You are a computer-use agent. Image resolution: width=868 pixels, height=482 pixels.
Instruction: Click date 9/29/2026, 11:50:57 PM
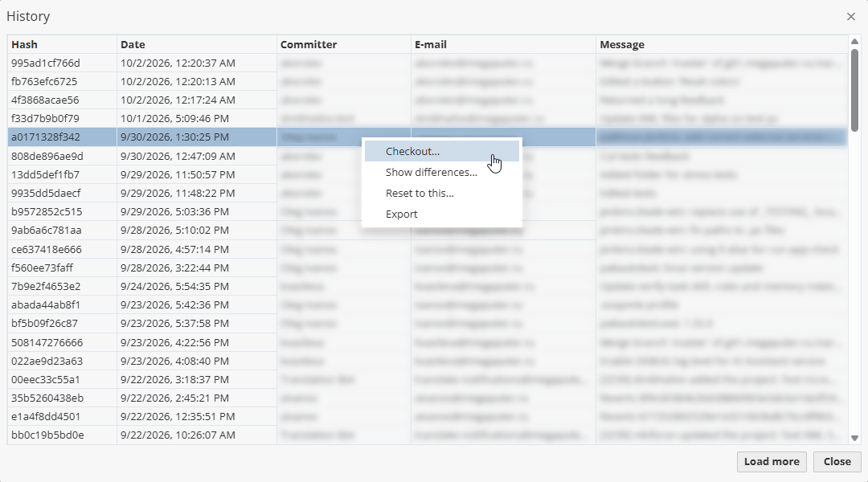point(178,174)
